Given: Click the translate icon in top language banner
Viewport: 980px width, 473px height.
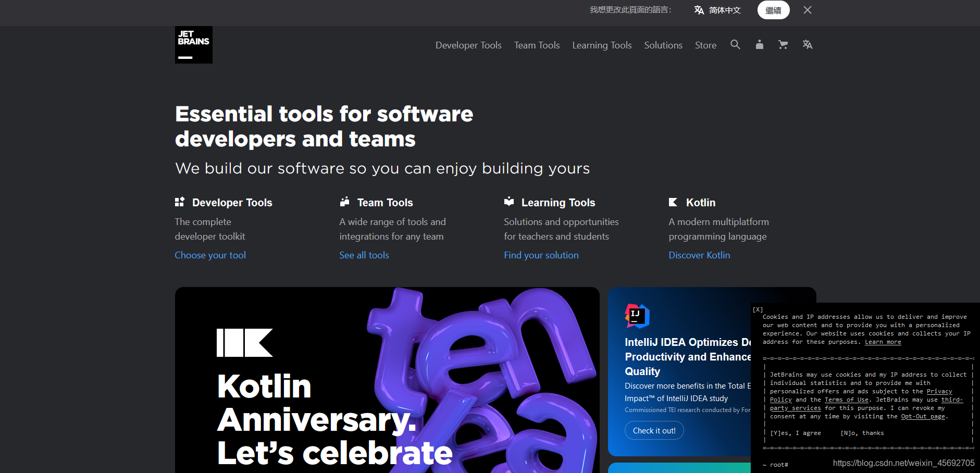Looking at the screenshot, I should 699,10.
